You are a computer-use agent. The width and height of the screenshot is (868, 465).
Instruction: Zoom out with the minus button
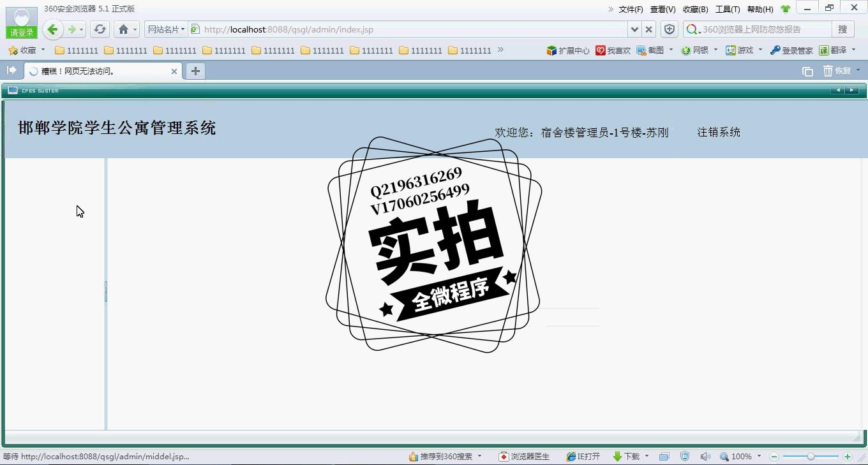(x=774, y=457)
